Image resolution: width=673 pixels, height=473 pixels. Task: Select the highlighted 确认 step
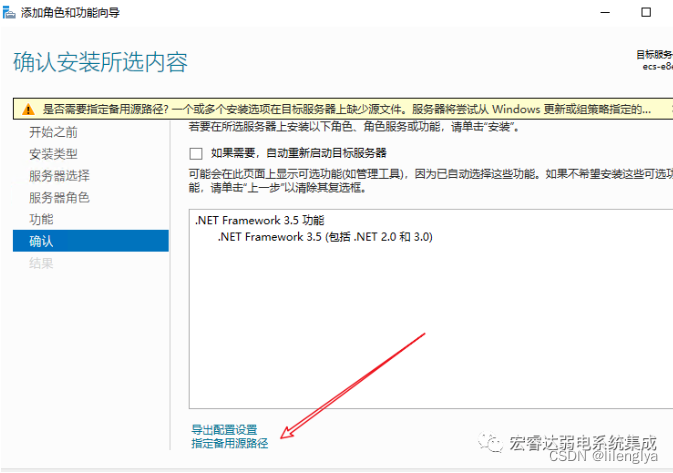(91, 241)
